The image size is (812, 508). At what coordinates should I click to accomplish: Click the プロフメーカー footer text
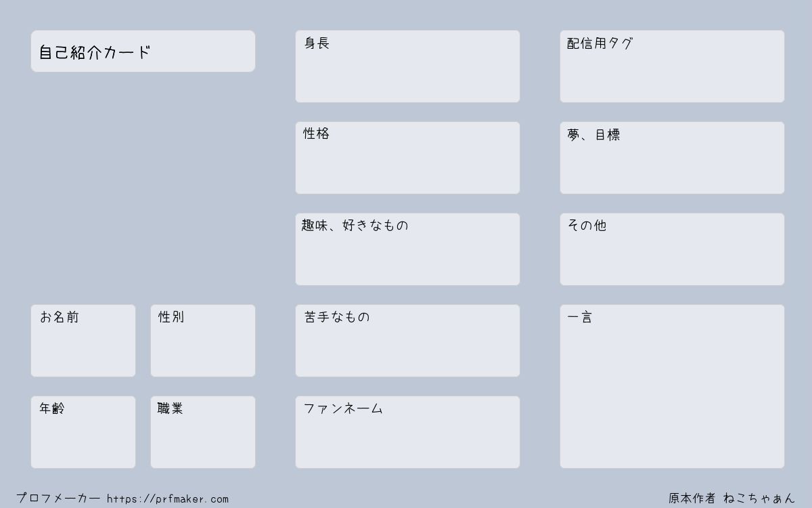click(x=58, y=499)
